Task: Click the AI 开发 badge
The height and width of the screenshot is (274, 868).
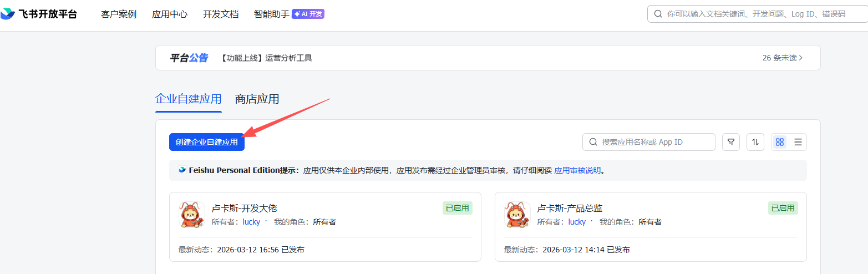Action: click(x=308, y=14)
